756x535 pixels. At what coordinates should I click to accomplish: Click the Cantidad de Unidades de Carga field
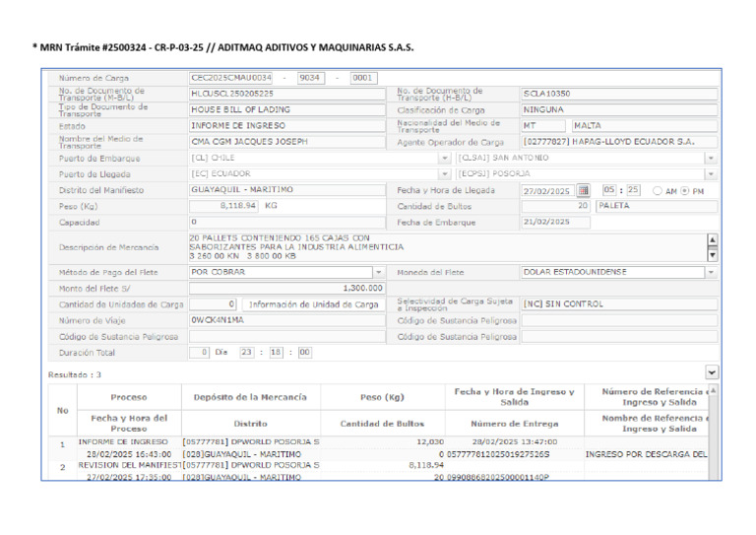tap(213, 304)
